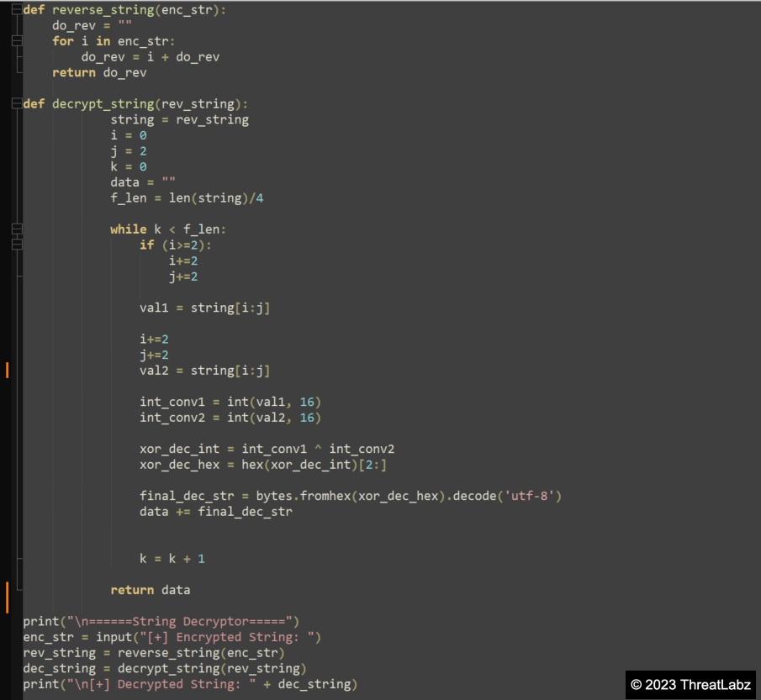Click the orange change marker beside return data

click(x=8, y=597)
